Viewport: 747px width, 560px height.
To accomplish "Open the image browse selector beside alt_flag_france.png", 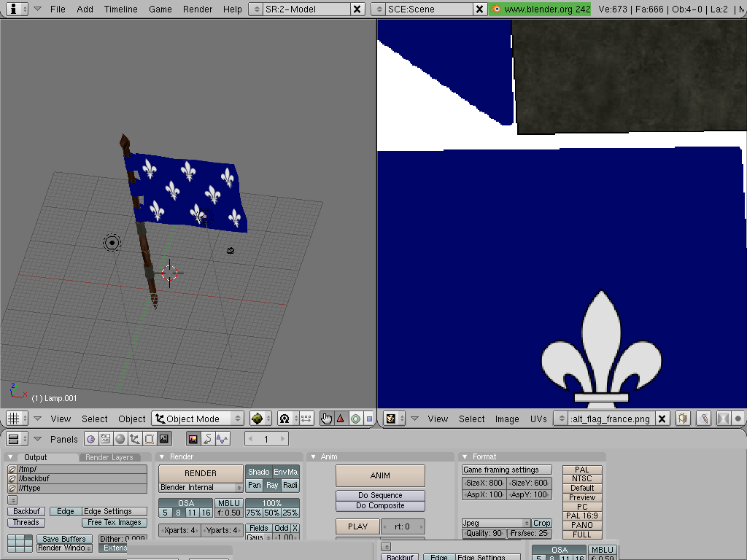I will (x=561, y=419).
